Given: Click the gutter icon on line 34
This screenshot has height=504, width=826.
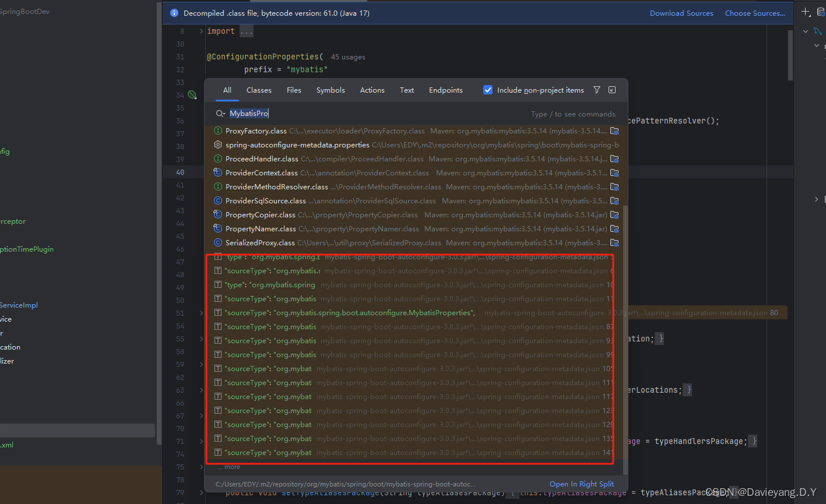Looking at the screenshot, I should click(192, 94).
